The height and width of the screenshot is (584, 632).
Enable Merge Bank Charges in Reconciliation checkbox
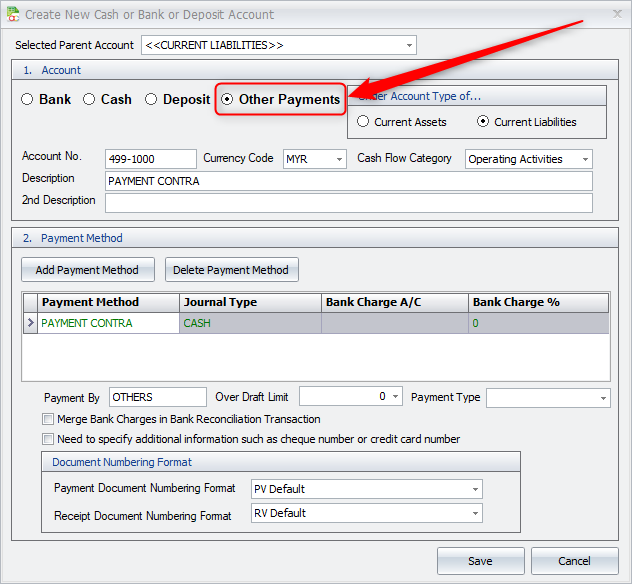click(48, 419)
